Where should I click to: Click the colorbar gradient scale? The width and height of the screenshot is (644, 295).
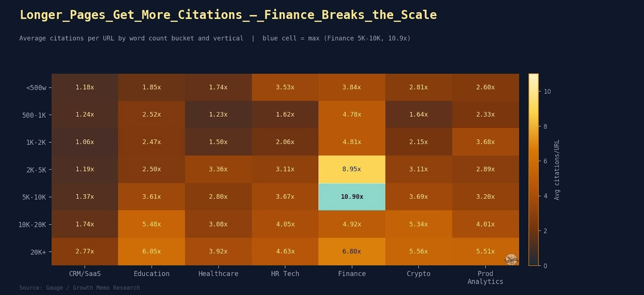pos(533,169)
